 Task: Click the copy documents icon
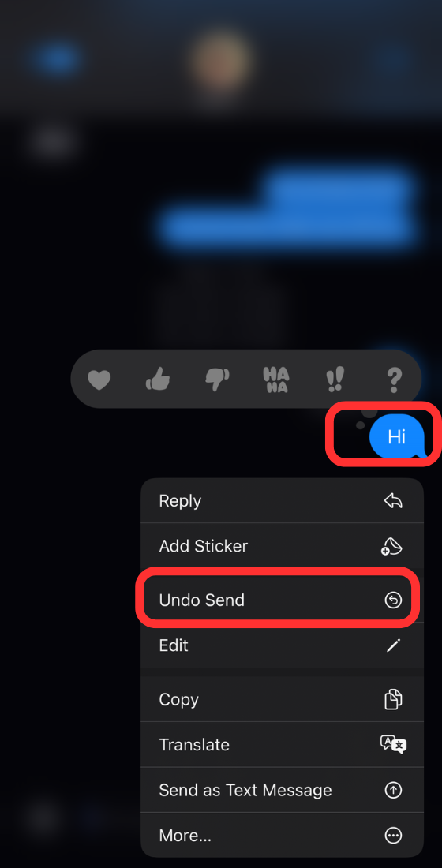(393, 699)
